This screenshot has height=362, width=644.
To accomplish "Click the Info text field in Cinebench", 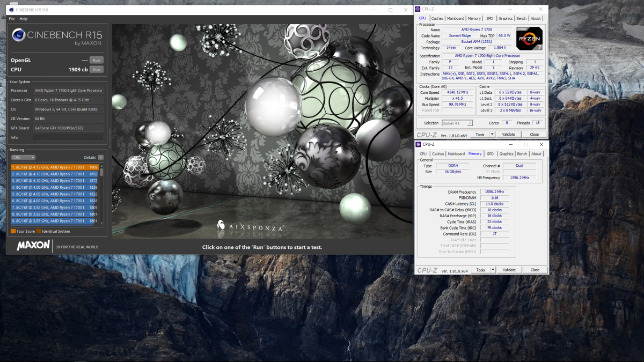I will (x=68, y=137).
